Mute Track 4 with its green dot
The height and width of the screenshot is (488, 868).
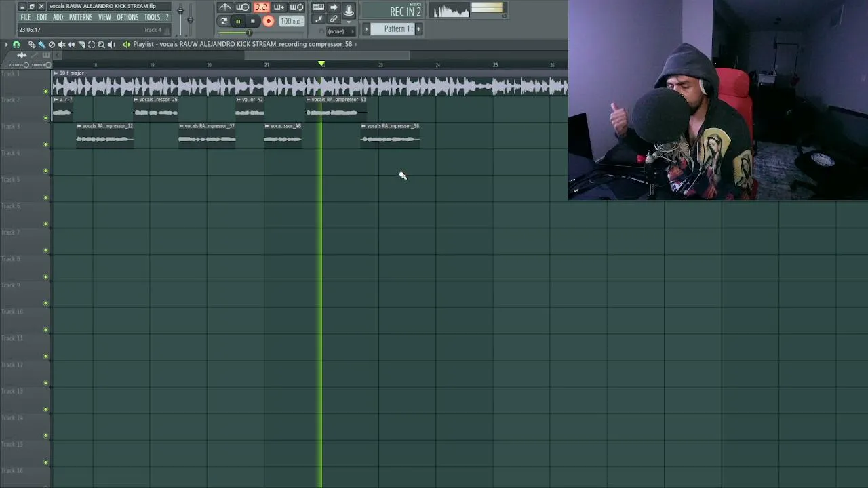click(x=45, y=171)
